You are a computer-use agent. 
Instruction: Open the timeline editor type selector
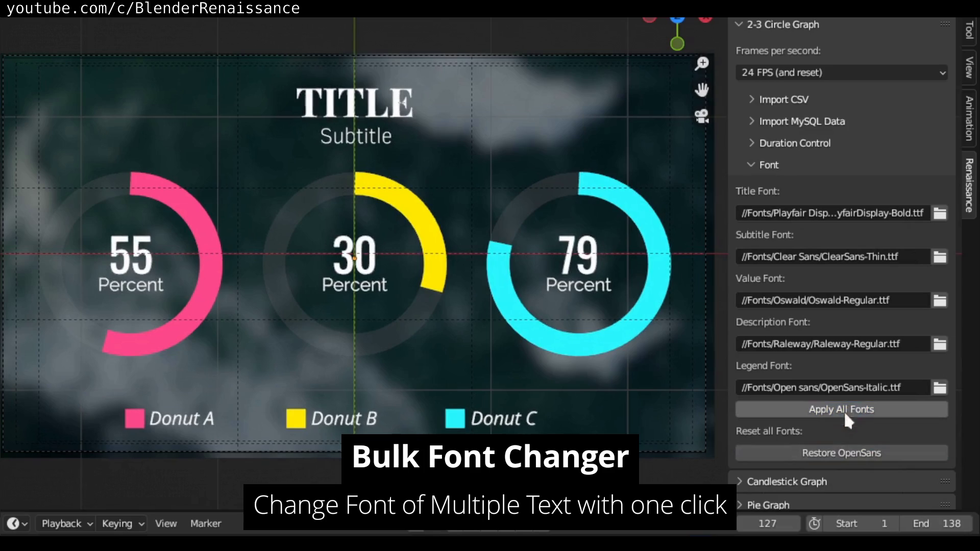point(17,523)
